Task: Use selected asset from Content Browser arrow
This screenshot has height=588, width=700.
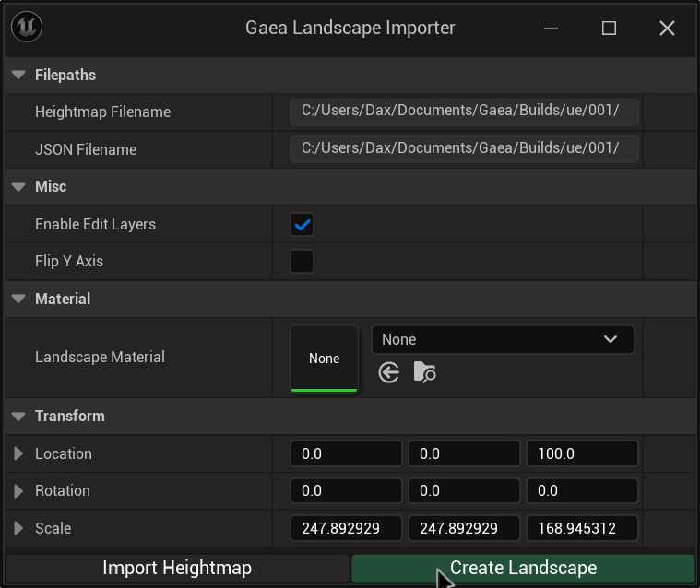Action: pos(389,372)
